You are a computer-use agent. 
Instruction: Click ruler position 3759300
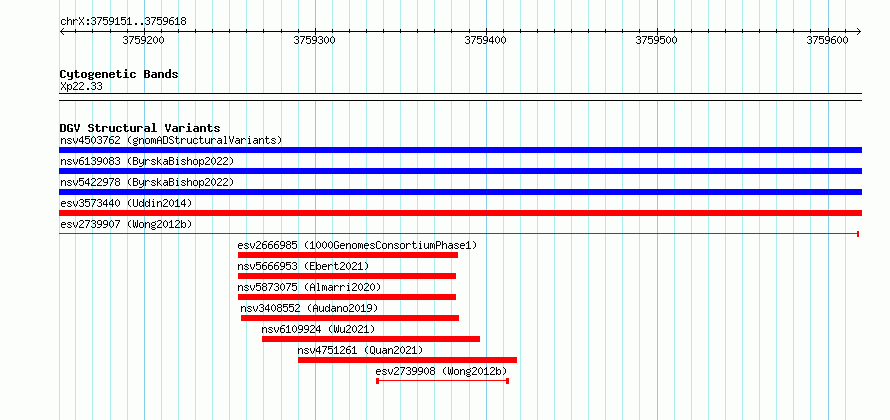315,40
